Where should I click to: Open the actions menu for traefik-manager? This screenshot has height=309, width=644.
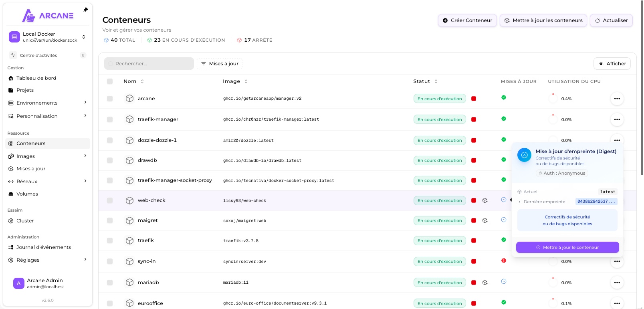click(617, 119)
